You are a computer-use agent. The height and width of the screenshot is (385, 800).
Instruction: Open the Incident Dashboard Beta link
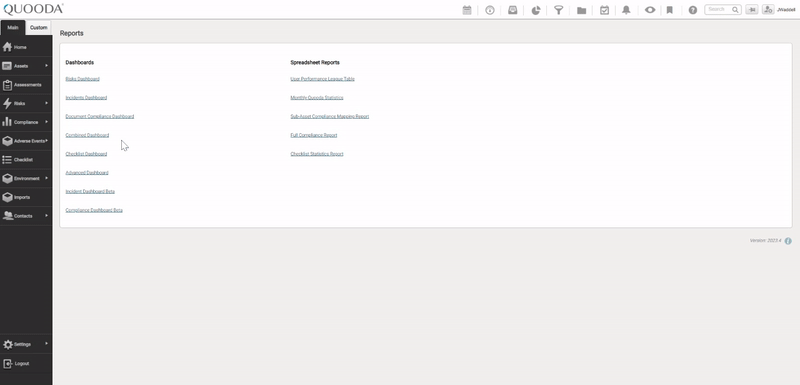pos(90,192)
